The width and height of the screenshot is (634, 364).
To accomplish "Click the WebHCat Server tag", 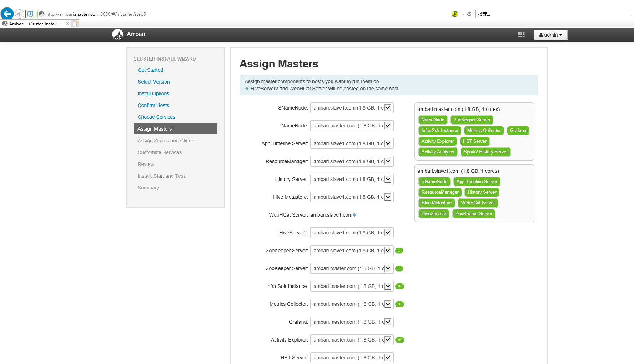I will [478, 203].
